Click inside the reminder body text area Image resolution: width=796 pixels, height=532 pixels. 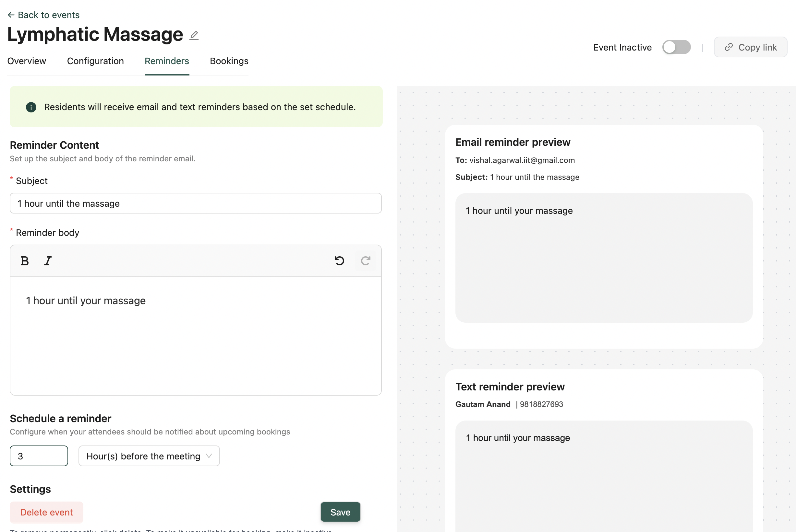coord(196,336)
